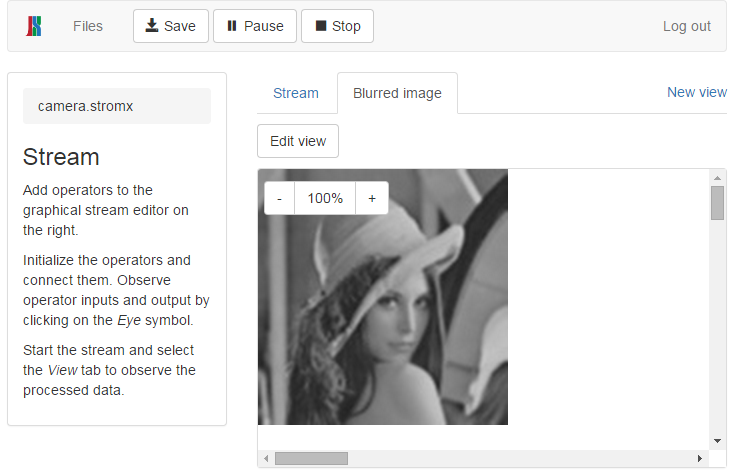Image resolution: width=732 pixels, height=473 pixels.
Task: Click the horizontal scrollbar thumb
Action: 311,459
